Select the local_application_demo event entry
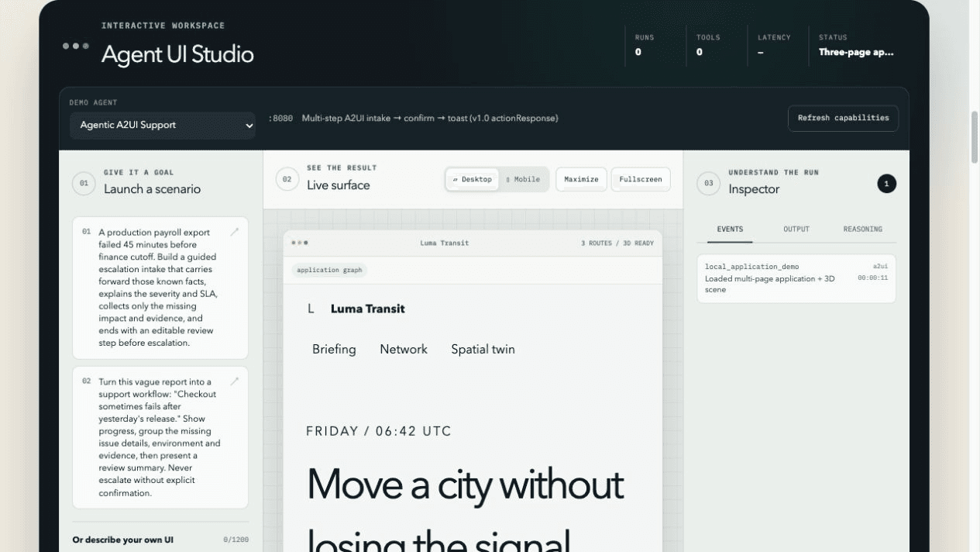 [796, 278]
